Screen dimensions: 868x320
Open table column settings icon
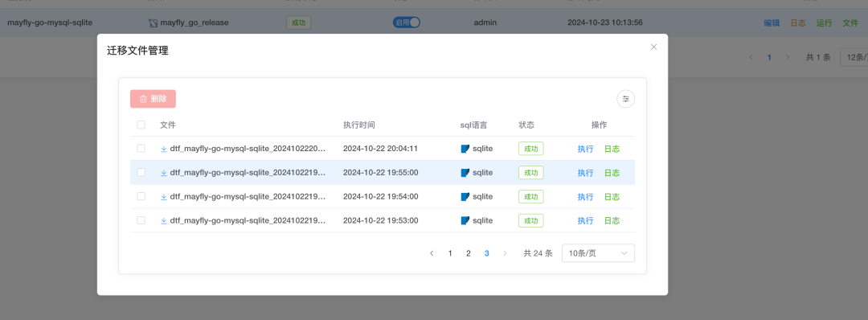(x=625, y=99)
